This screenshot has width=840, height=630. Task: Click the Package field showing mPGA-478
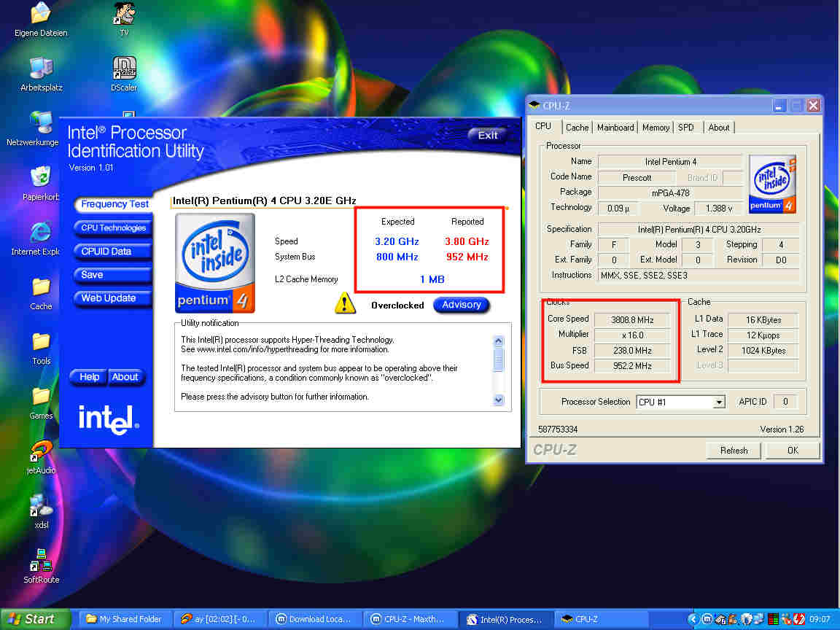(x=670, y=192)
